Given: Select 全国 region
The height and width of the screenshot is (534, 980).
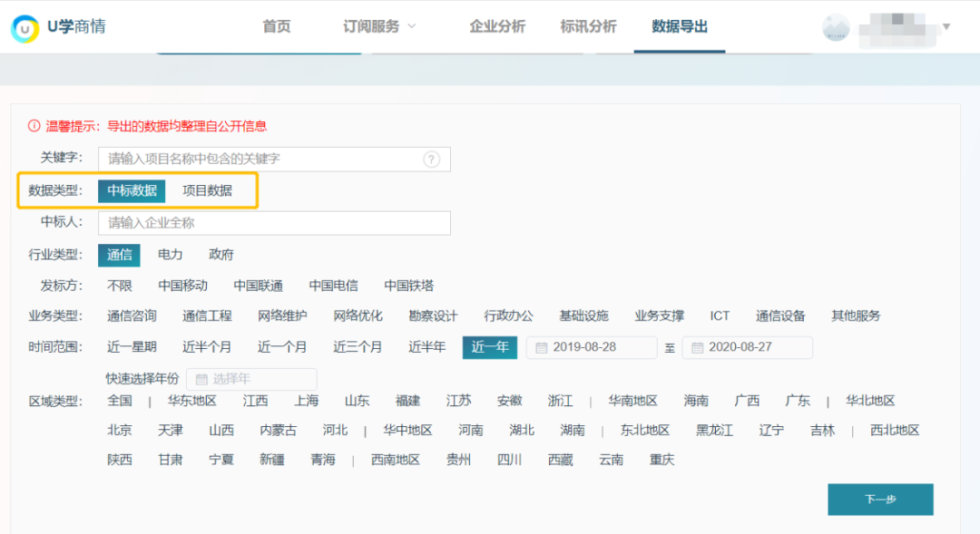Looking at the screenshot, I should (120, 401).
